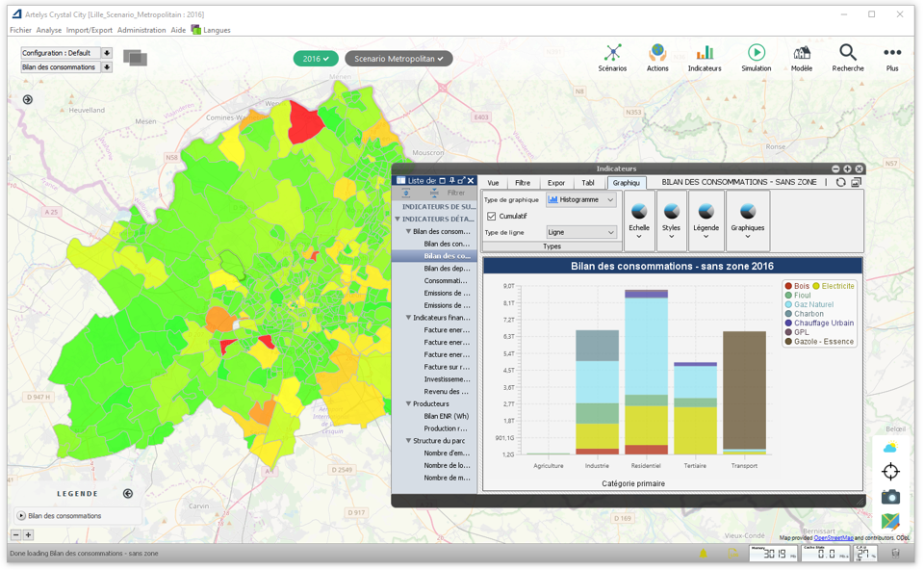This screenshot has width=924, height=570.
Task: Toggle the Cumulatif checkbox
Action: 492,217
